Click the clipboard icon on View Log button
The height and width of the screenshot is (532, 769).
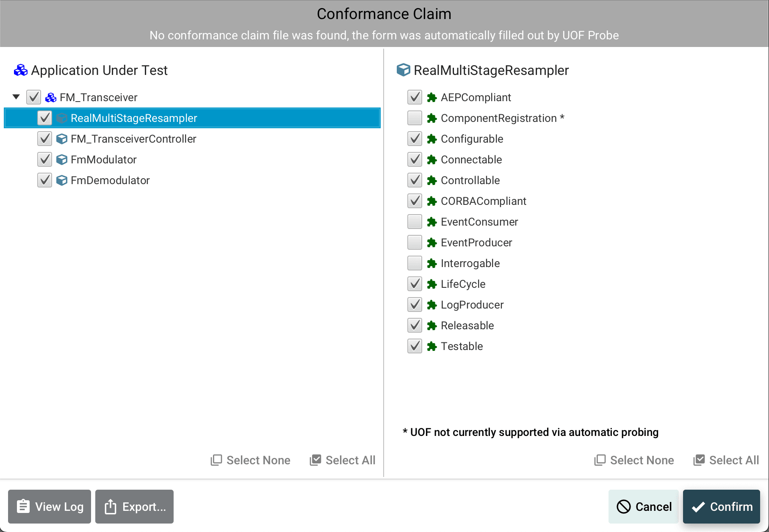coord(24,506)
